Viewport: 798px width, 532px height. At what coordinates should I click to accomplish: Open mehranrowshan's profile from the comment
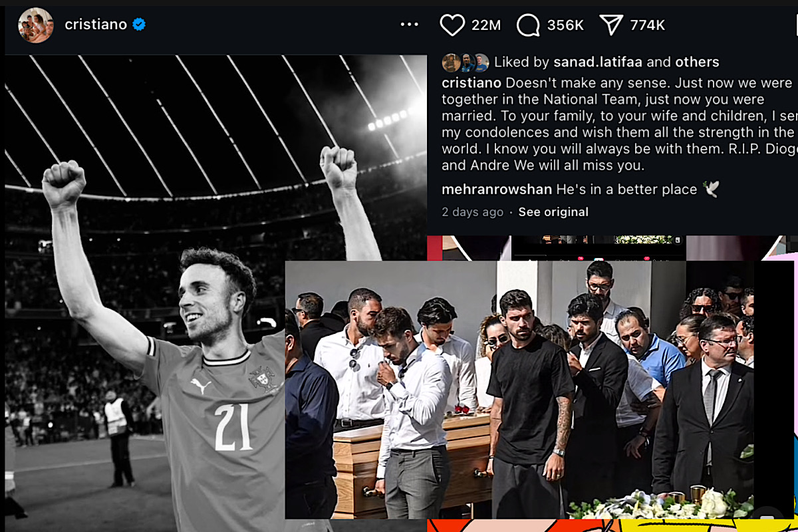(497, 190)
